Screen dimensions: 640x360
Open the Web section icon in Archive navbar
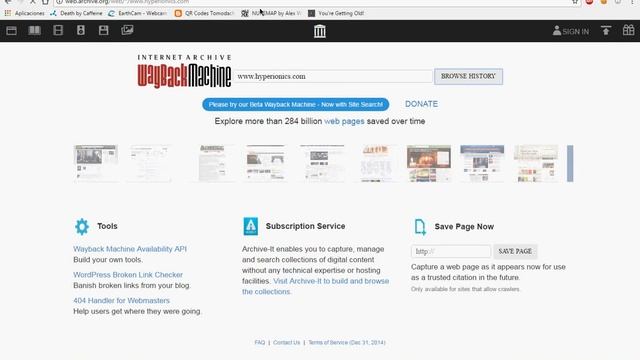point(11,31)
